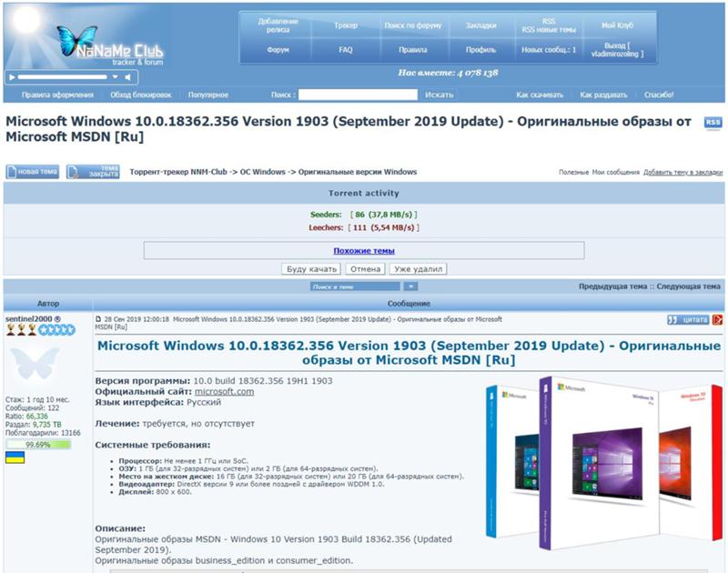Open the FAQ page
Image resolution: width=728 pixels, height=573 pixels.
point(346,50)
